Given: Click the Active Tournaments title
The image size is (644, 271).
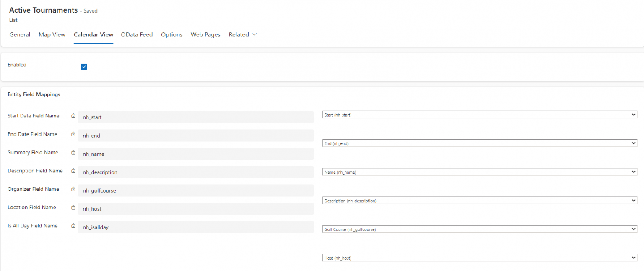Looking at the screenshot, I should pyautogui.click(x=44, y=10).
